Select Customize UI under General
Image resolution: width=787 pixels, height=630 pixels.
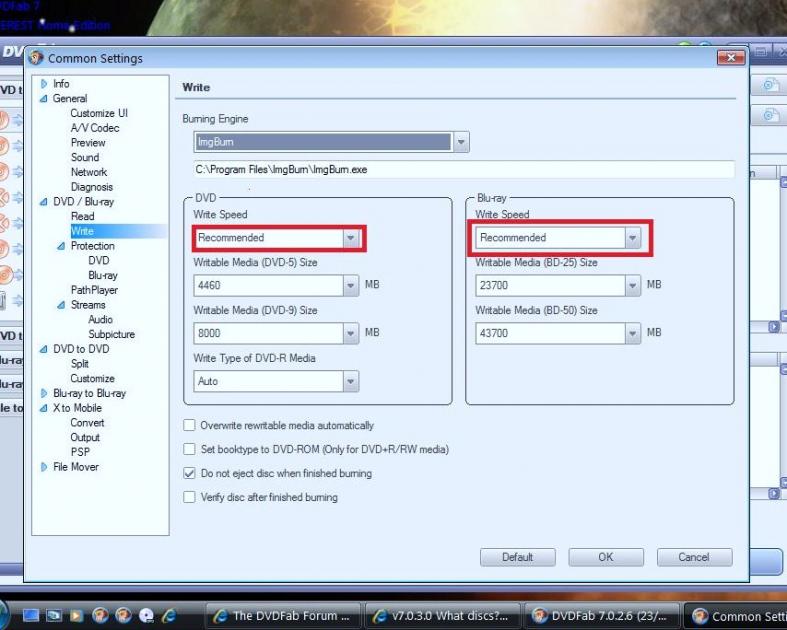point(99,113)
